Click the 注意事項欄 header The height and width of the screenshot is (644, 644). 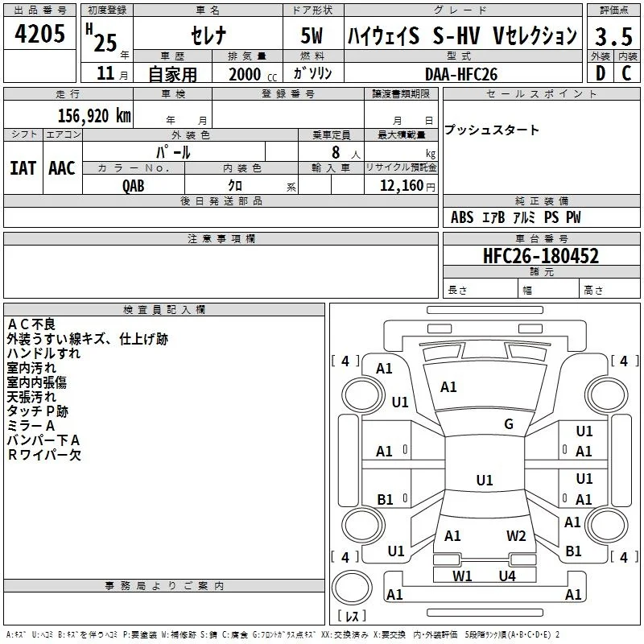[x=221, y=238]
